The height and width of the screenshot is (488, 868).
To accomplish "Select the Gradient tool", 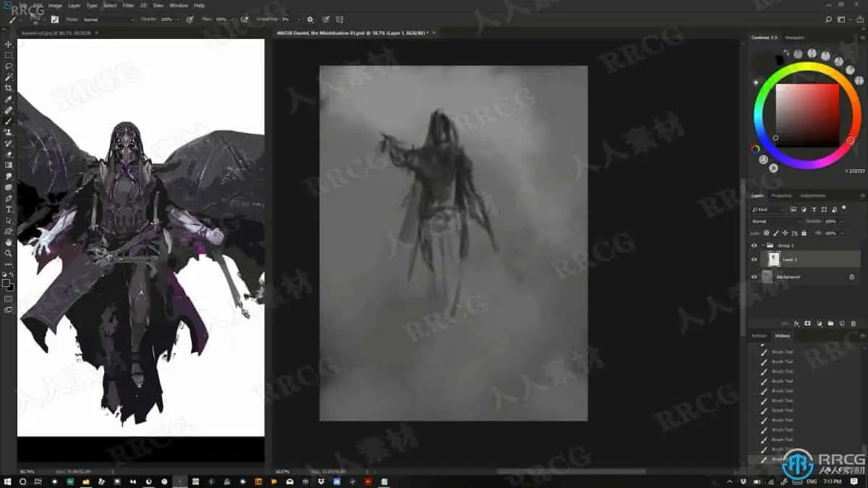I will tap(9, 165).
